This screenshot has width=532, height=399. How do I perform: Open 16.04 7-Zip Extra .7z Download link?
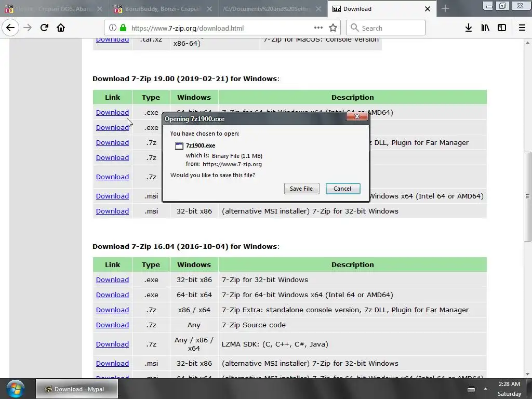pos(112,310)
